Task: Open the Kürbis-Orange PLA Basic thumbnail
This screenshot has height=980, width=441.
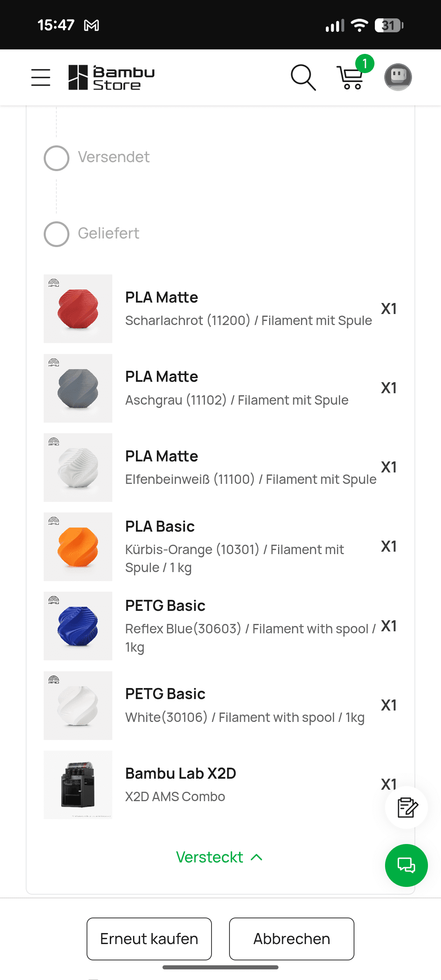Action: (x=78, y=547)
